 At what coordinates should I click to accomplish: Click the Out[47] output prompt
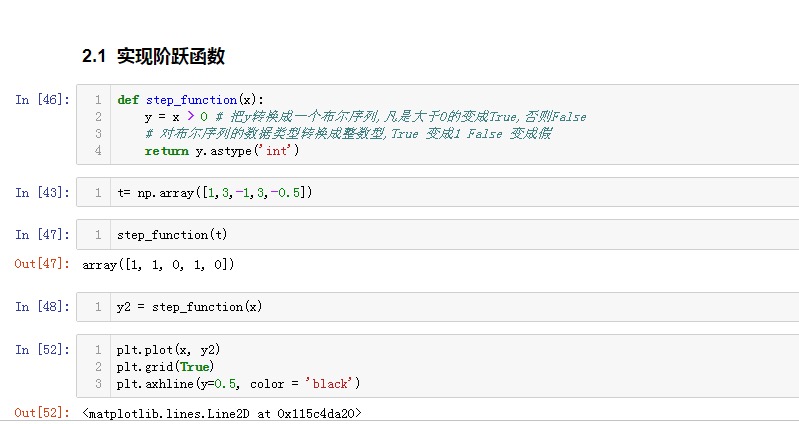[41, 264]
